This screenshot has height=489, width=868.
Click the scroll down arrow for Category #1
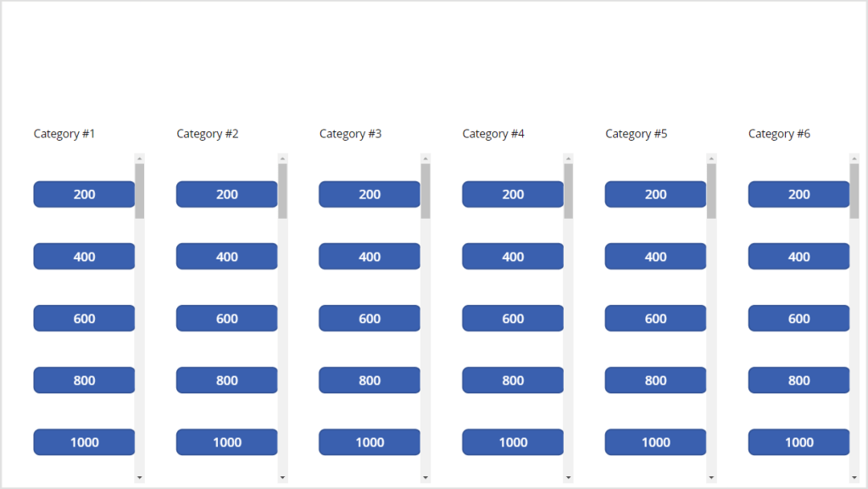coord(140,477)
